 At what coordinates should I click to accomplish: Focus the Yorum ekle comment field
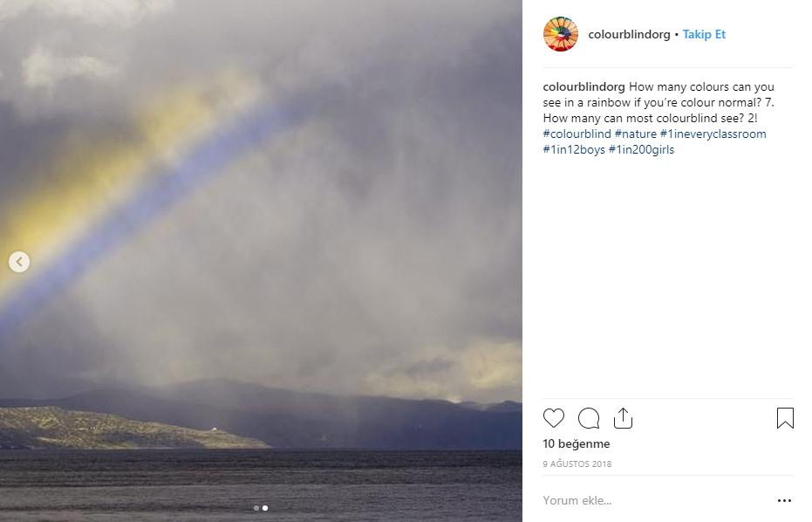655,500
